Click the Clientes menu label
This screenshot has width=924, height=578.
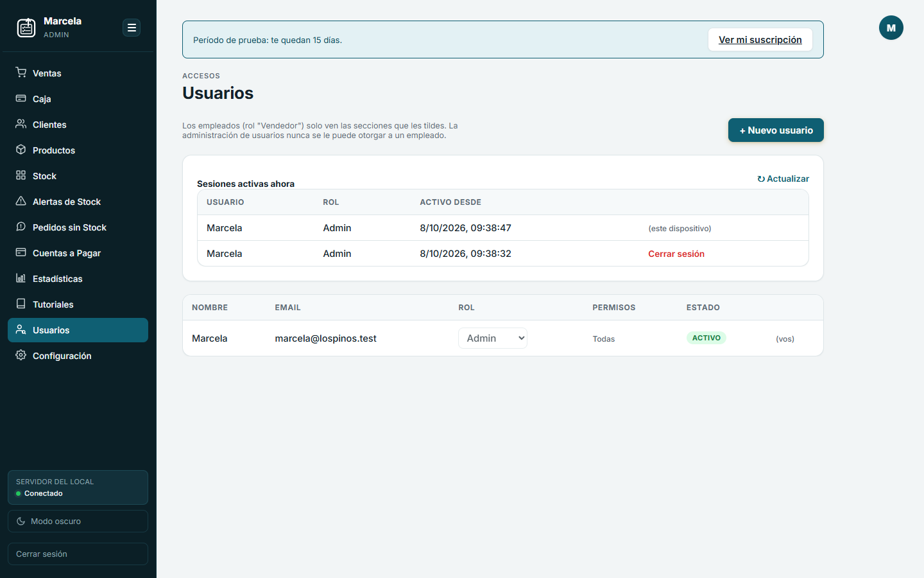click(x=49, y=125)
